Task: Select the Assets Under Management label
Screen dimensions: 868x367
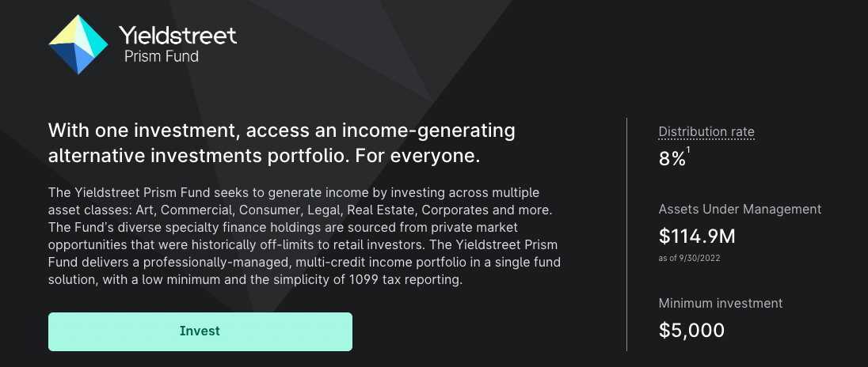Action: [740, 210]
